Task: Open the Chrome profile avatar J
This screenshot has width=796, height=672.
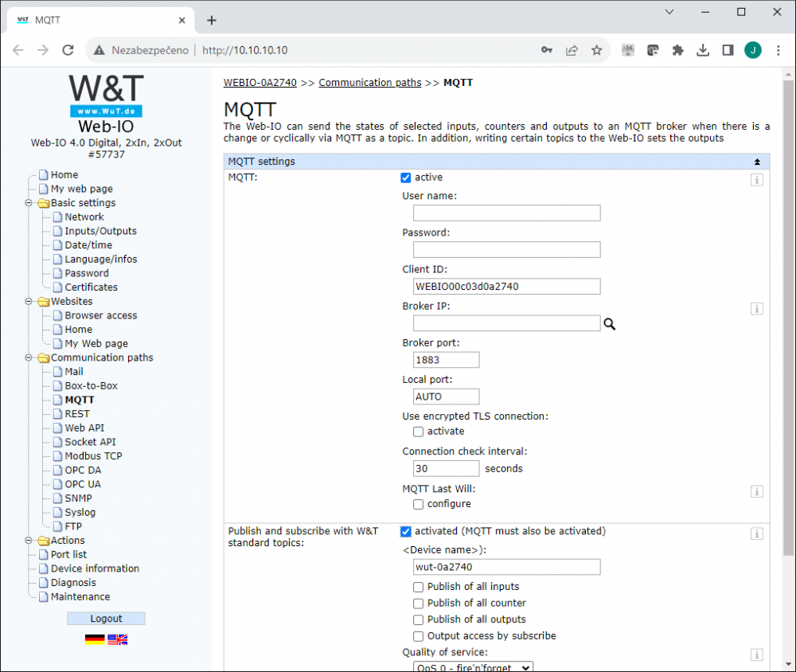Action: (753, 50)
